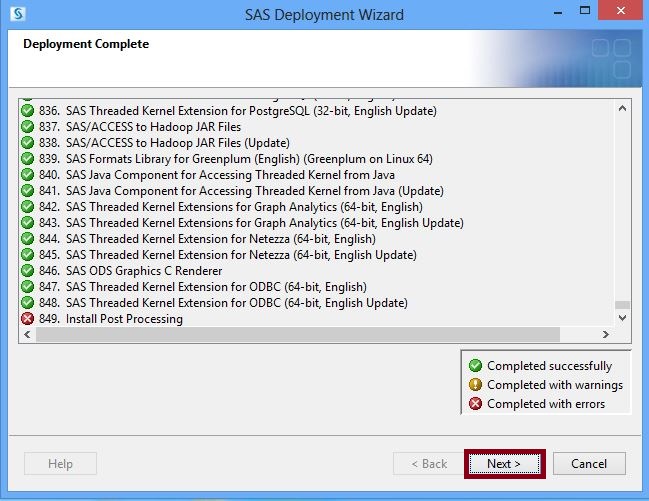
Task: Click the Deployment Complete heading
Action: pyautogui.click(x=86, y=44)
